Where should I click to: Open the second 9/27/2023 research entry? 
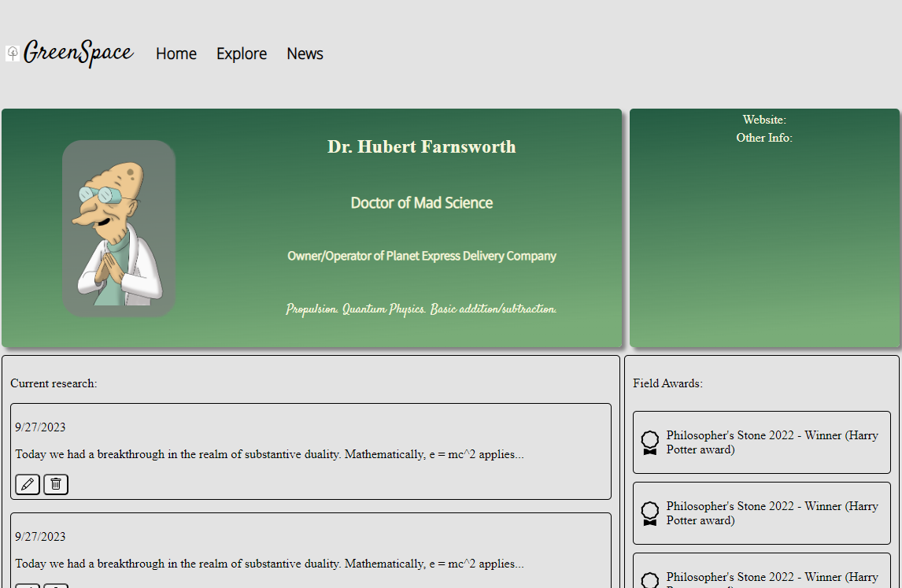pyautogui.click(x=311, y=550)
